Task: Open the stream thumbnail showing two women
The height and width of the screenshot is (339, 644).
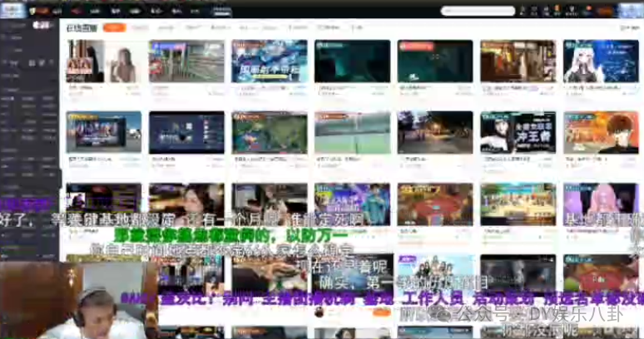Action: coord(104,61)
